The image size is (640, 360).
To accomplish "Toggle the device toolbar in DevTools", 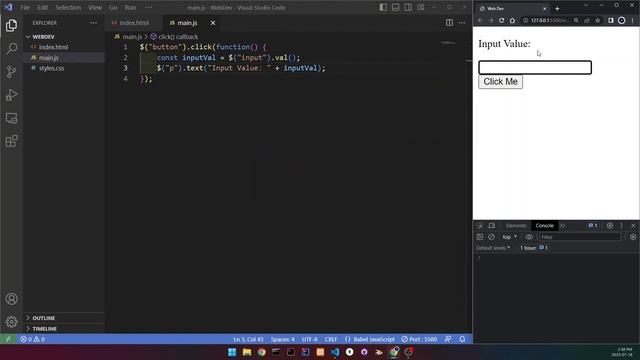I will (x=492, y=226).
